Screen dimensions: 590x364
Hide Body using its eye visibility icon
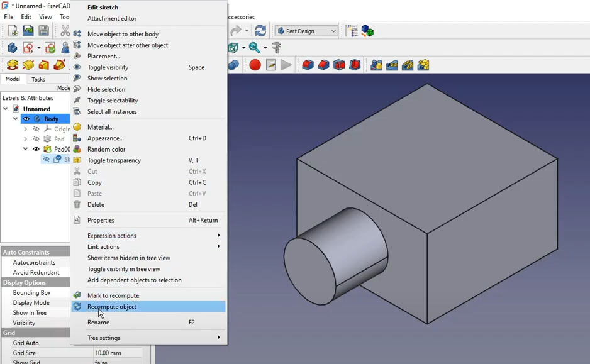point(26,119)
